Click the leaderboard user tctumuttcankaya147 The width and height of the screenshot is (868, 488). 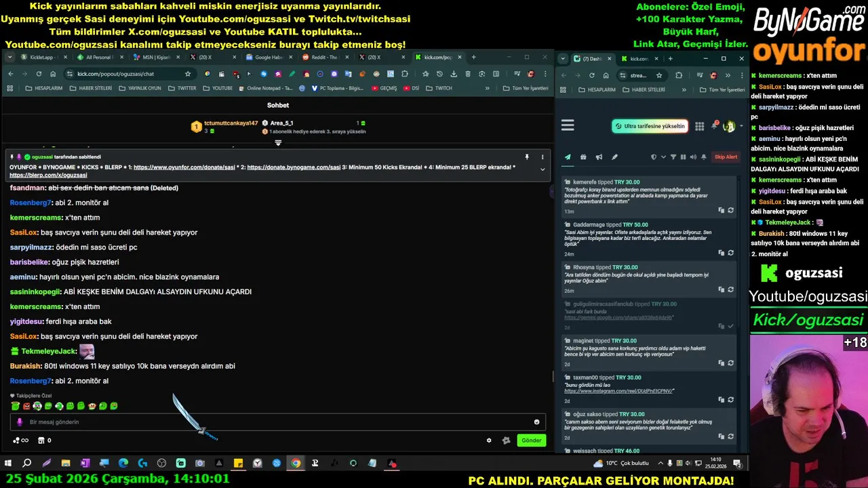click(x=231, y=123)
